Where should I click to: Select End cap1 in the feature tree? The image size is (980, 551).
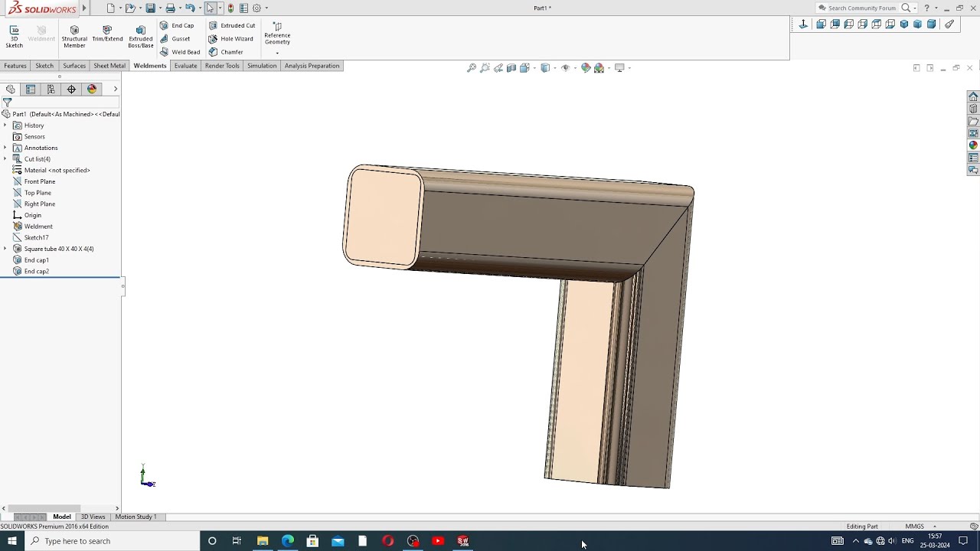pos(36,260)
